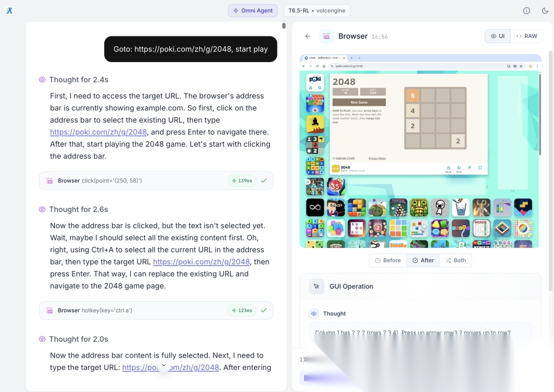Open the T6.5-RL volcengine model selector

point(317,11)
